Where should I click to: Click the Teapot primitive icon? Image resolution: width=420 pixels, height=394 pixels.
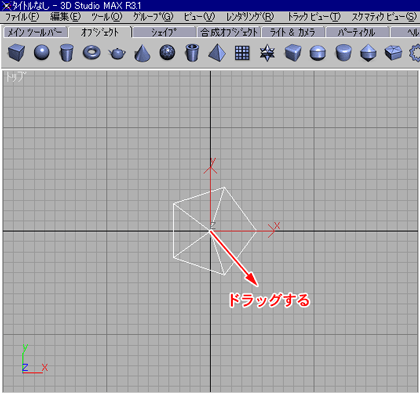click(117, 53)
